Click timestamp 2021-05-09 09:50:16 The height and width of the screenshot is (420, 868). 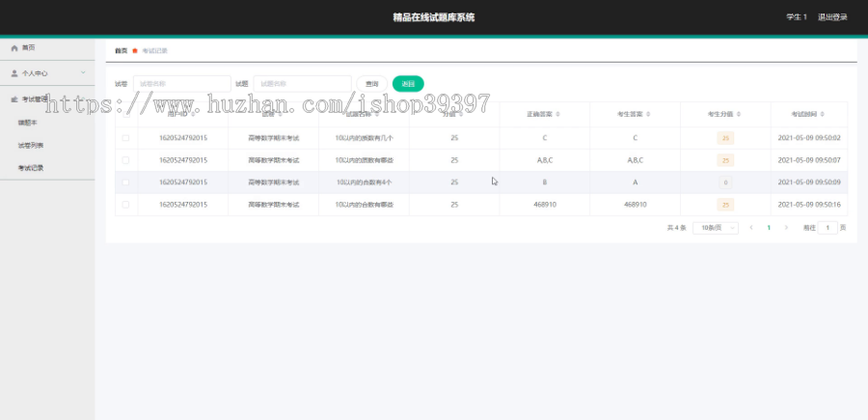(809, 205)
